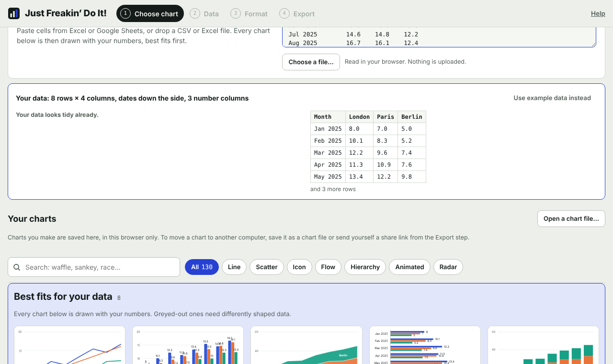This screenshot has height=364, width=613.
Task: Open the line chart thumbnail
Action: [69, 345]
